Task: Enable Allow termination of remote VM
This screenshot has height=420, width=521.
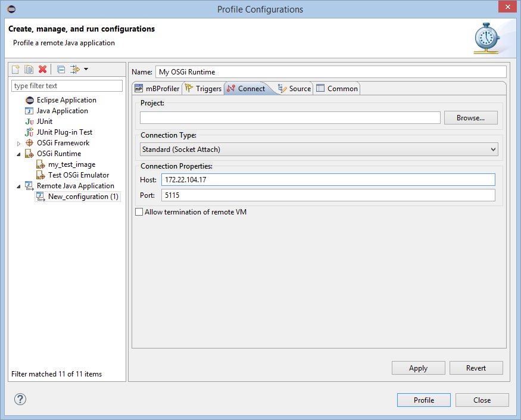Action: (139, 212)
